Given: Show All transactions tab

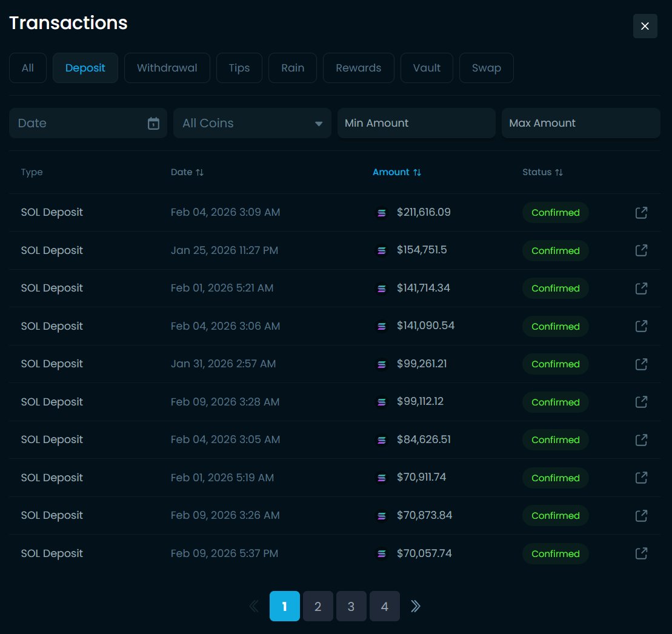Looking at the screenshot, I should tap(28, 68).
